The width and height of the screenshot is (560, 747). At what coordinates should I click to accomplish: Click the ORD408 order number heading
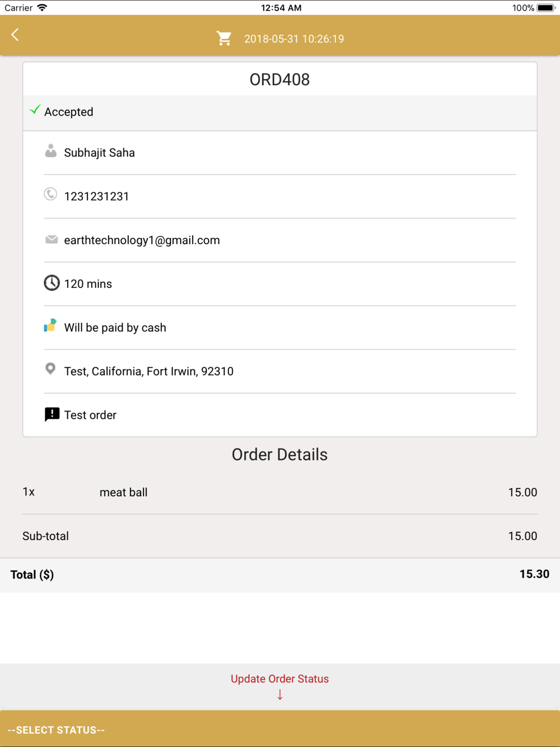pos(280,80)
